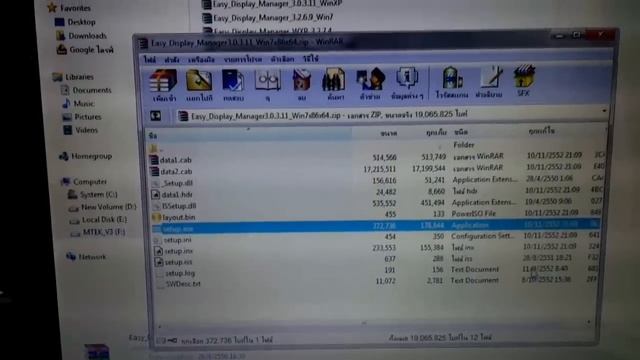Viewport: 640px width, 360px height.
Task: Click the Add archive icon in the WinRAR address bar
Action: (x=183, y=116)
